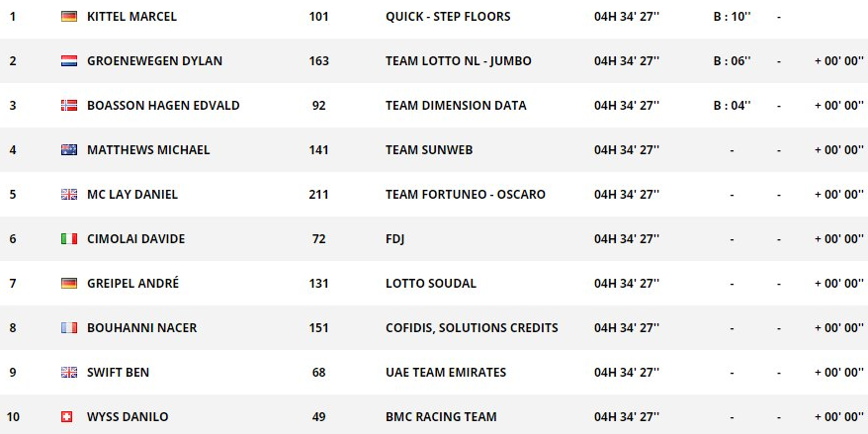The height and width of the screenshot is (434, 868).
Task: Click the British flag beside Swift Ben
Action: [x=69, y=372]
